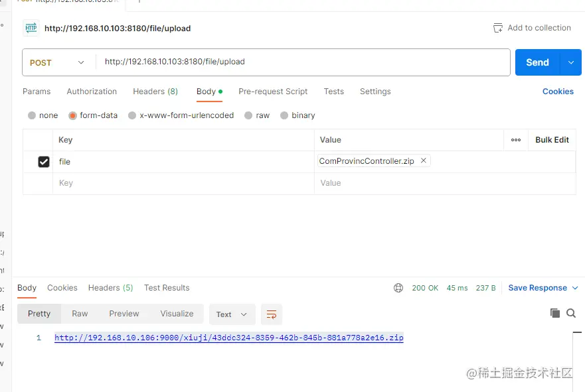Remove the ComProvincController.zip file
The height and width of the screenshot is (392, 585).
[424, 161]
